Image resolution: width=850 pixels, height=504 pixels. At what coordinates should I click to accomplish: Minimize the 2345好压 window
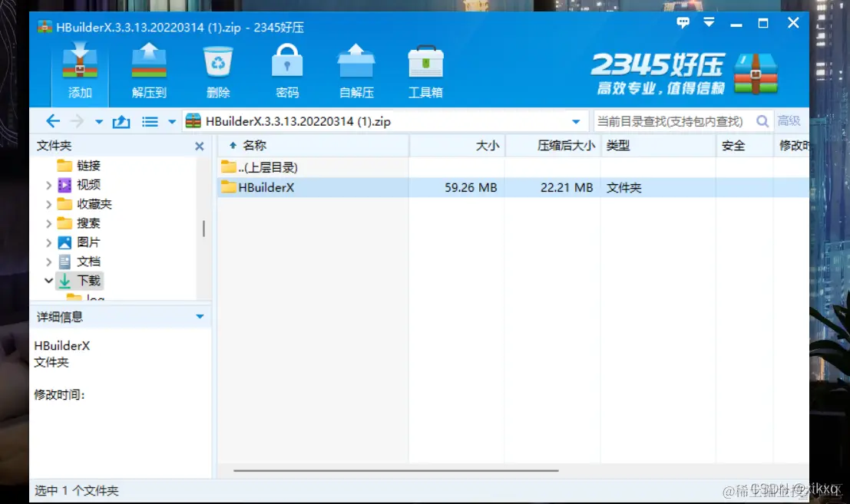pos(736,24)
